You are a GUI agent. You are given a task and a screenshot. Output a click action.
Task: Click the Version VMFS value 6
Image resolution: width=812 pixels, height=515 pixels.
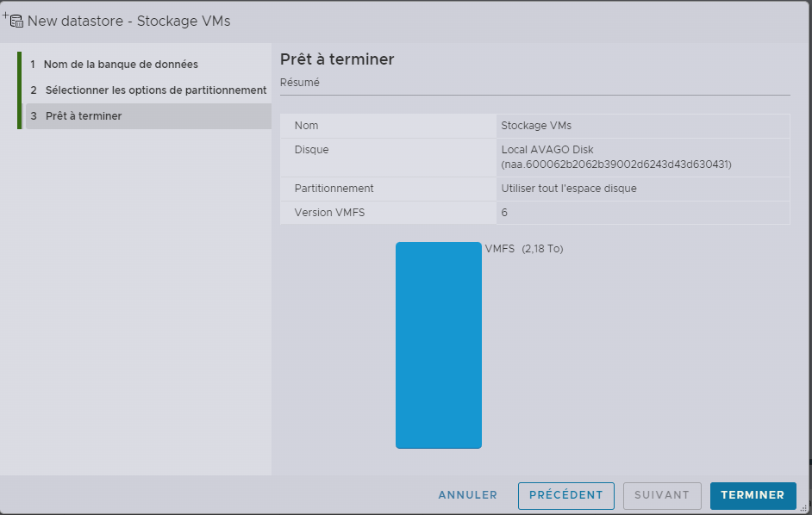pos(504,213)
